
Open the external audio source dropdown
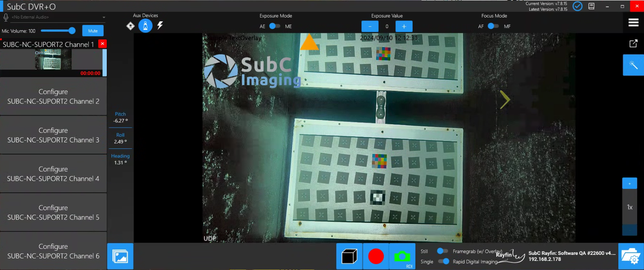(104, 17)
